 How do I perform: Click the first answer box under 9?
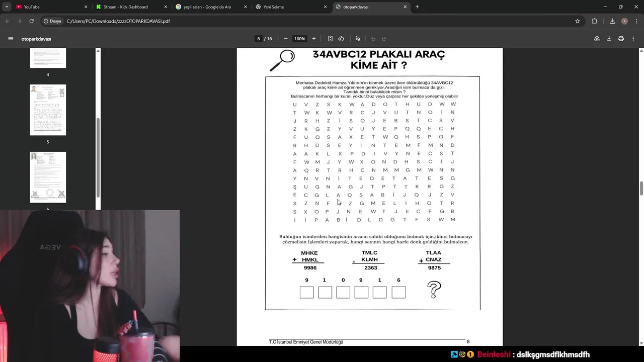pos(306,292)
